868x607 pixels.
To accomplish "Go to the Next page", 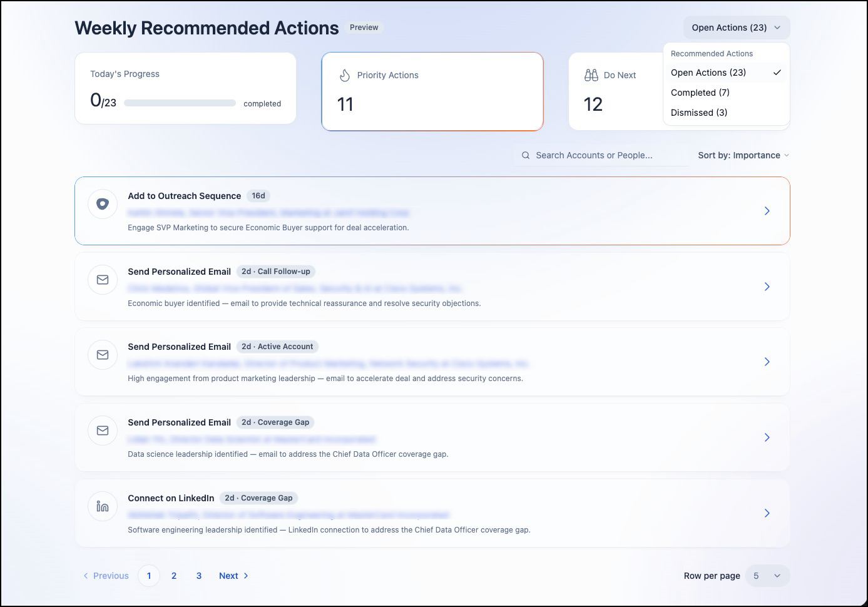I will tap(233, 576).
